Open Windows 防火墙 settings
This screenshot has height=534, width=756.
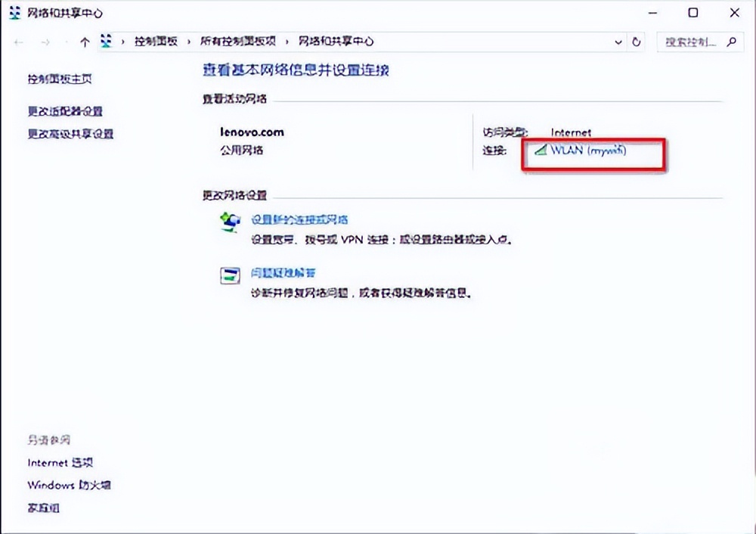tap(68, 485)
